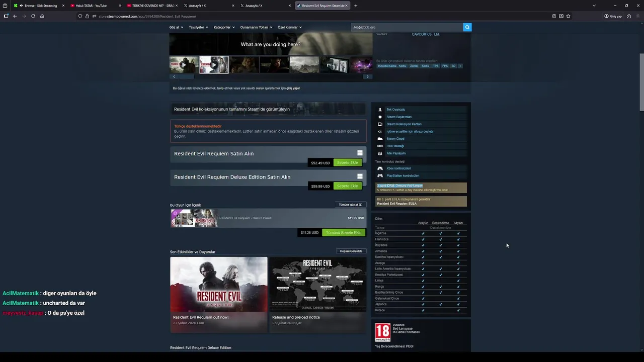The image size is (644, 362).
Task: Click Tümüne göz at (1) button
Action: click(351, 205)
